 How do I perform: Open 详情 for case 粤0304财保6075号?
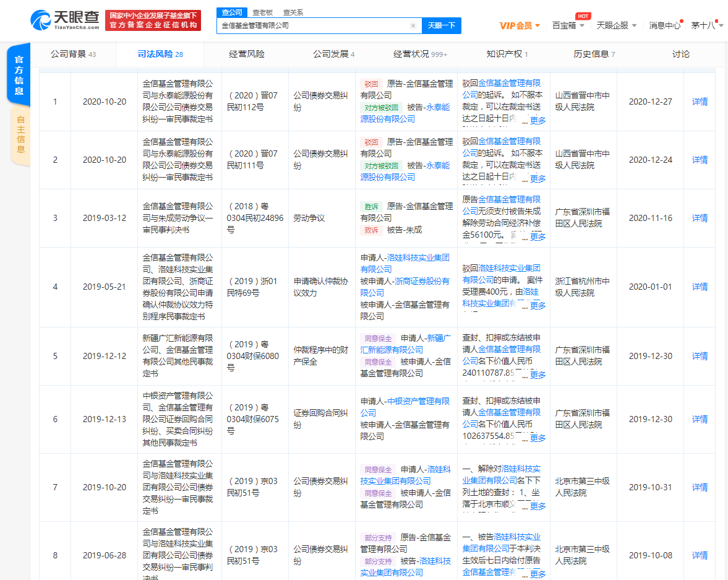[700, 419]
